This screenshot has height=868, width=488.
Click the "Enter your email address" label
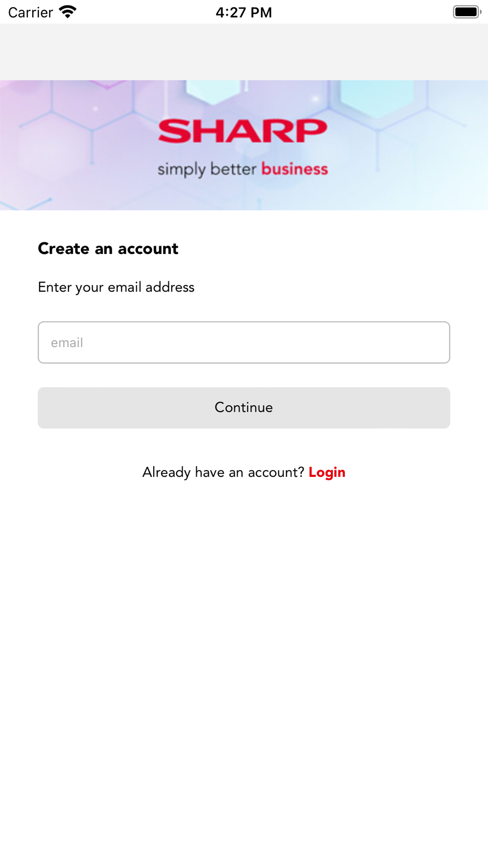[116, 287]
